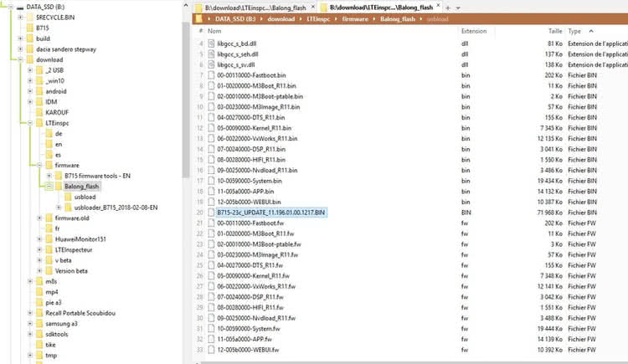Click the IDM folder icon in tree
The image size is (628, 364).
pos(39,102)
